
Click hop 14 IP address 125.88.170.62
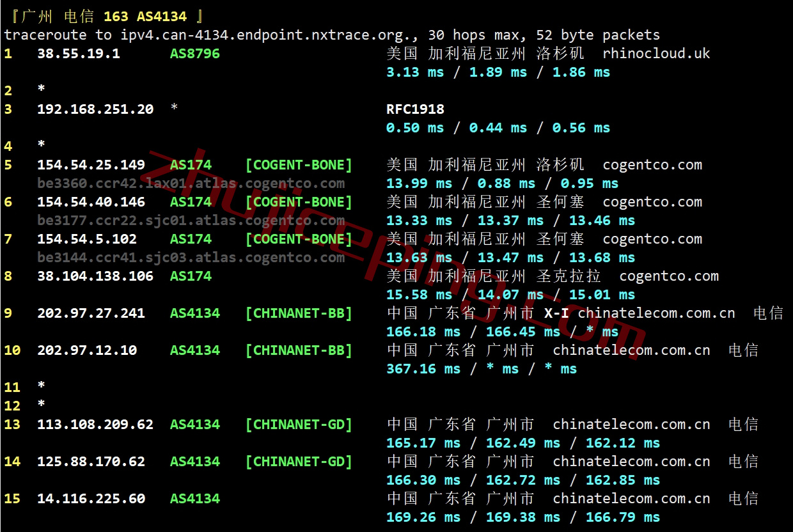91,462
